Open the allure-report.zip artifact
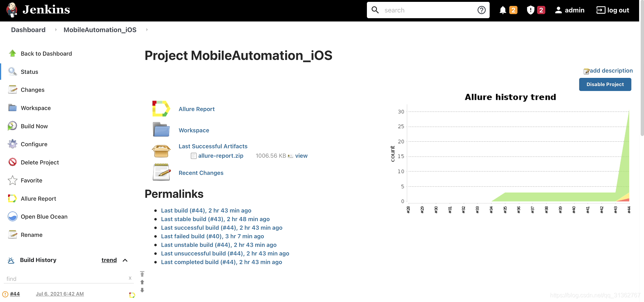The height and width of the screenshot is (302, 644). click(x=221, y=156)
